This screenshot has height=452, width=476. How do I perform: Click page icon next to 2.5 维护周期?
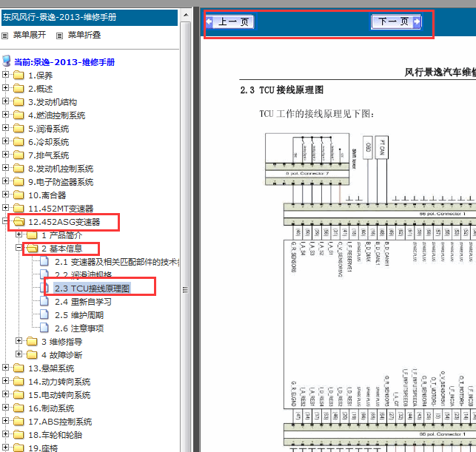point(44,314)
